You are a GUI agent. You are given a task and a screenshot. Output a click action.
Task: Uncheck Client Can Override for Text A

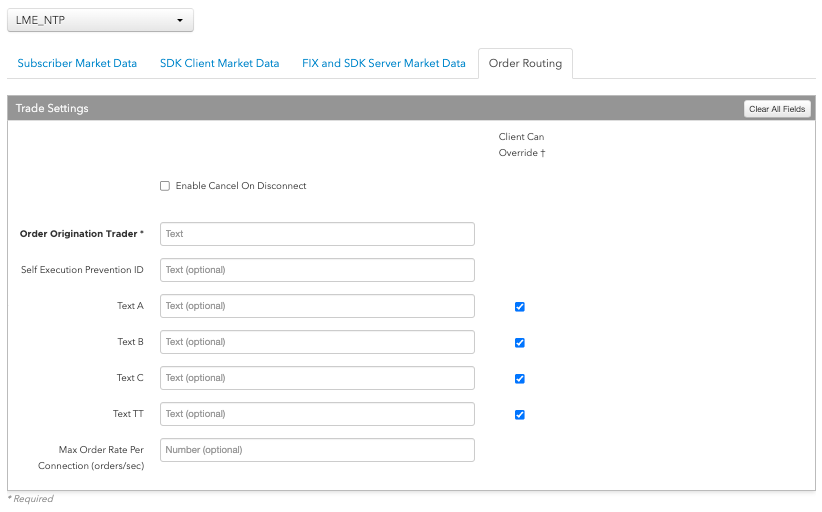pyautogui.click(x=520, y=307)
